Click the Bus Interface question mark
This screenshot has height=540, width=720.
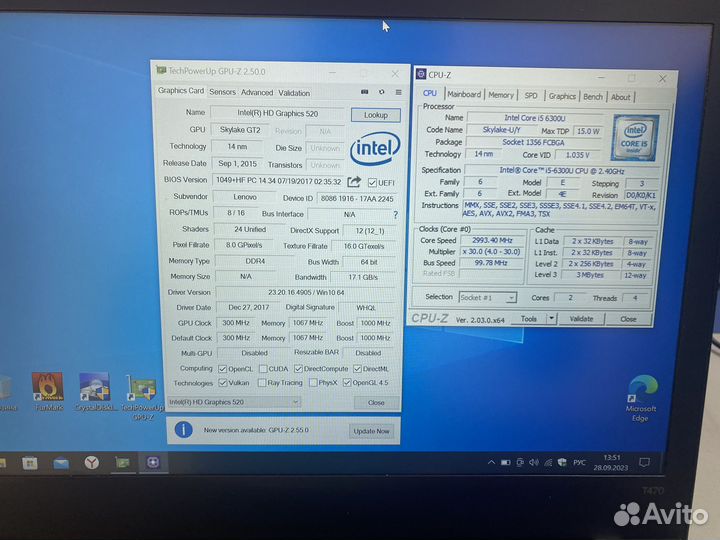click(395, 214)
